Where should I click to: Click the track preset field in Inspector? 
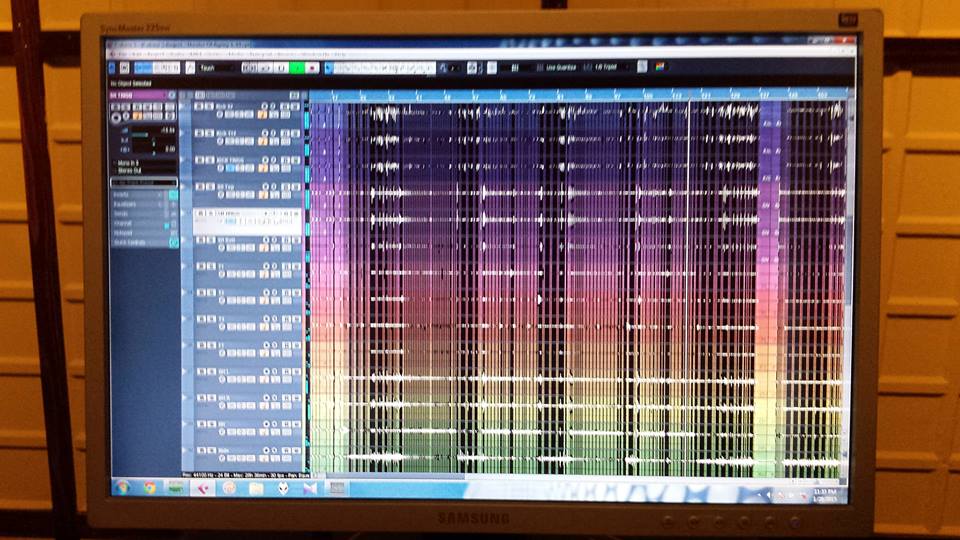(x=144, y=182)
